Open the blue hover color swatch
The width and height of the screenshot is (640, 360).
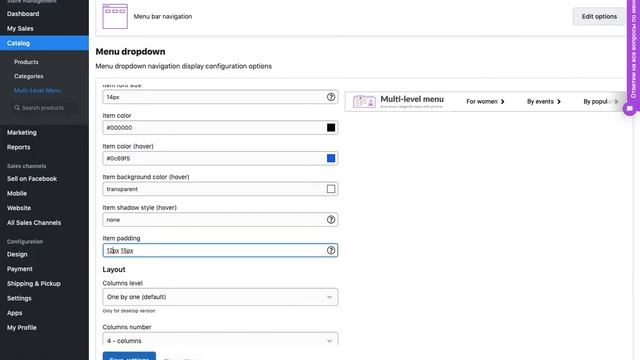coord(331,158)
